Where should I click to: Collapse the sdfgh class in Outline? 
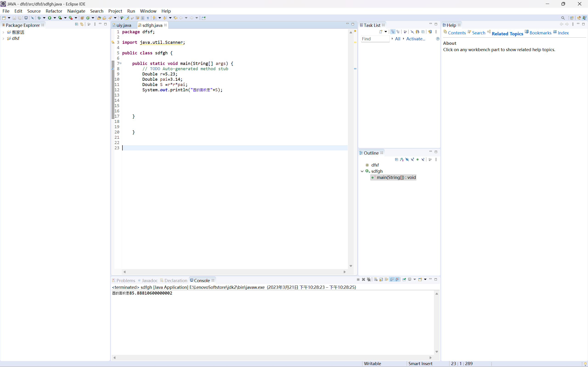point(362,171)
